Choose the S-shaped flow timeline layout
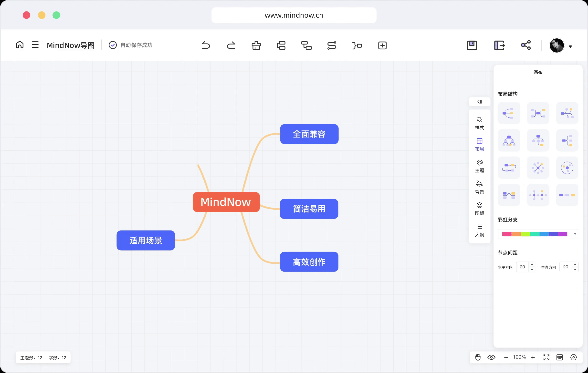This screenshot has width=588, height=373. click(509, 168)
